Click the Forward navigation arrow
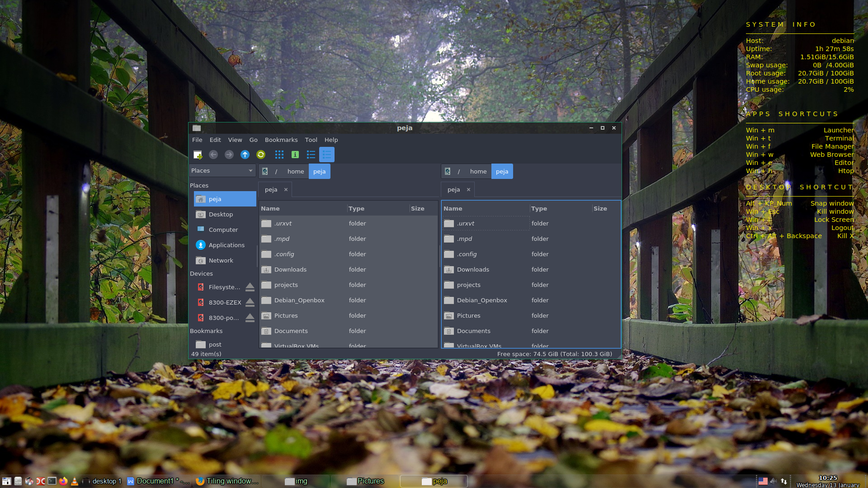The width and height of the screenshot is (868, 488). point(229,155)
